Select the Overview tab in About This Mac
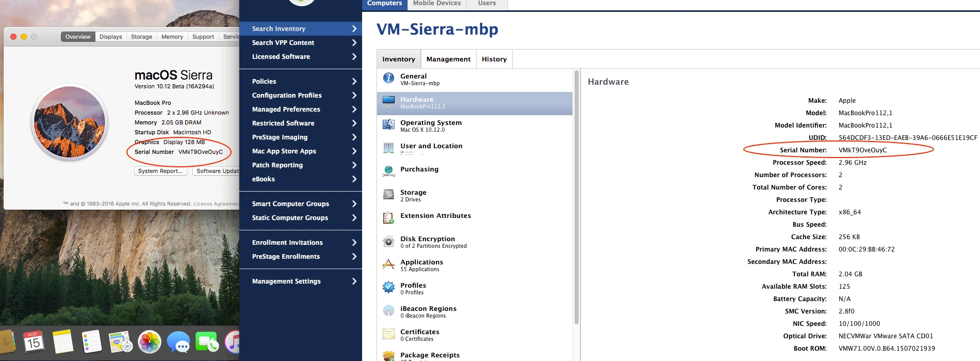The image size is (980, 361). tap(78, 37)
